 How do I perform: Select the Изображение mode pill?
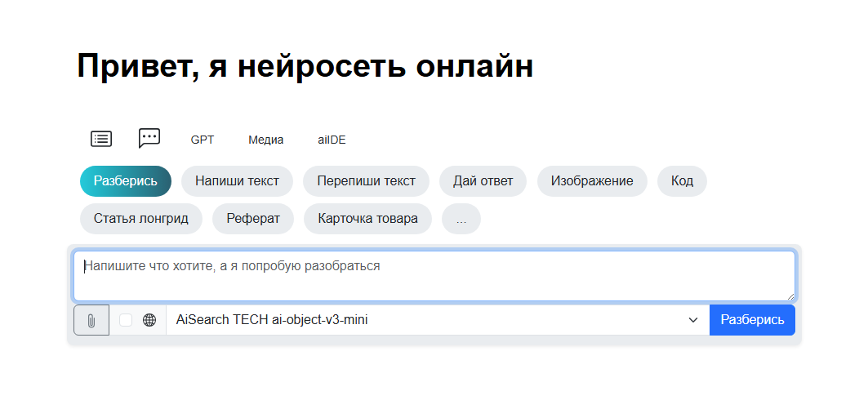(x=592, y=181)
